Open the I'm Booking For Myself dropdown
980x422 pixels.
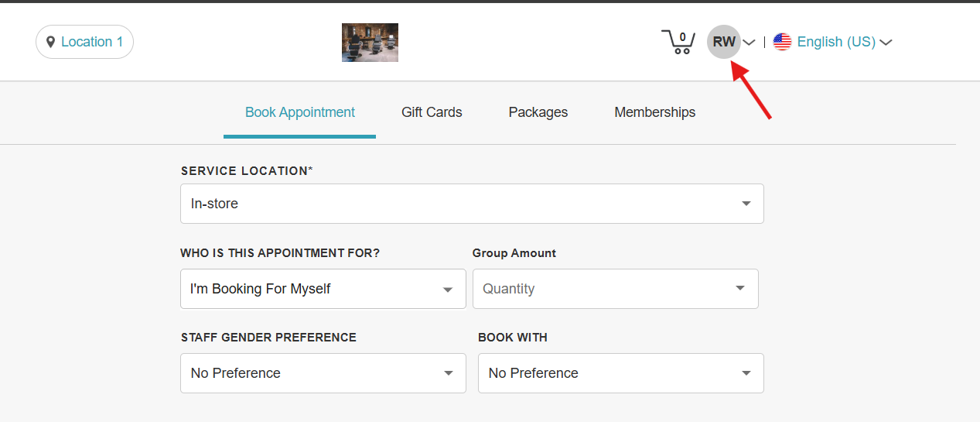323,289
